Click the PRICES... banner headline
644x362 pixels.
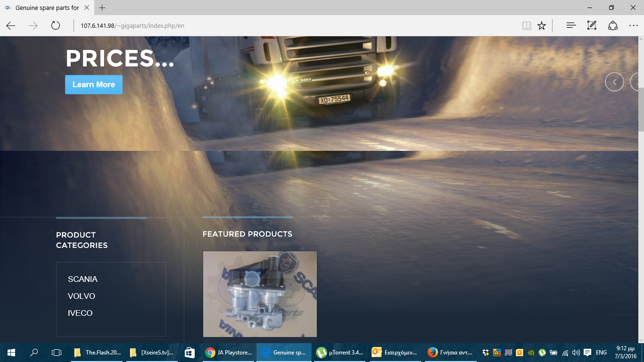coord(120,58)
